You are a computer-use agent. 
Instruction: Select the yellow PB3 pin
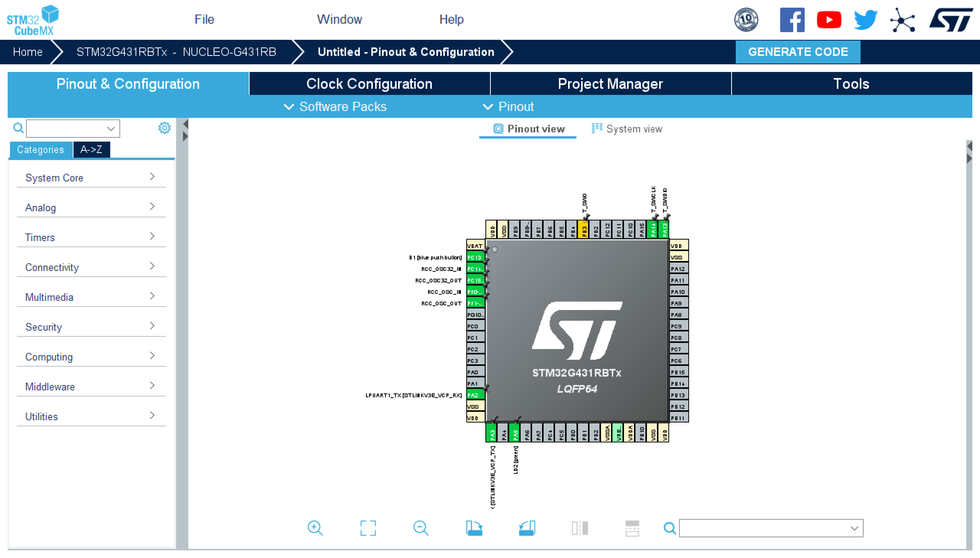click(x=584, y=230)
